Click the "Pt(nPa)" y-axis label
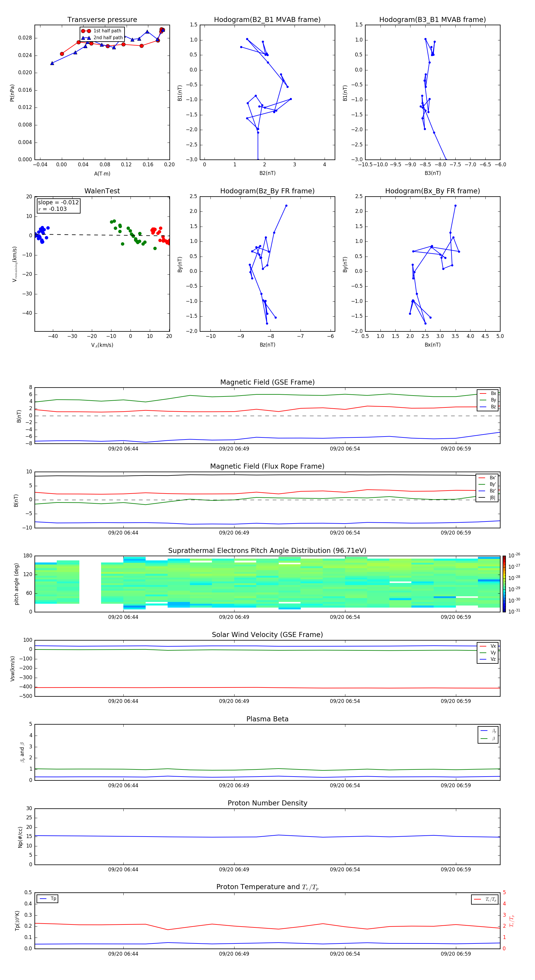Viewport: 535px width, 980px height. (12, 93)
